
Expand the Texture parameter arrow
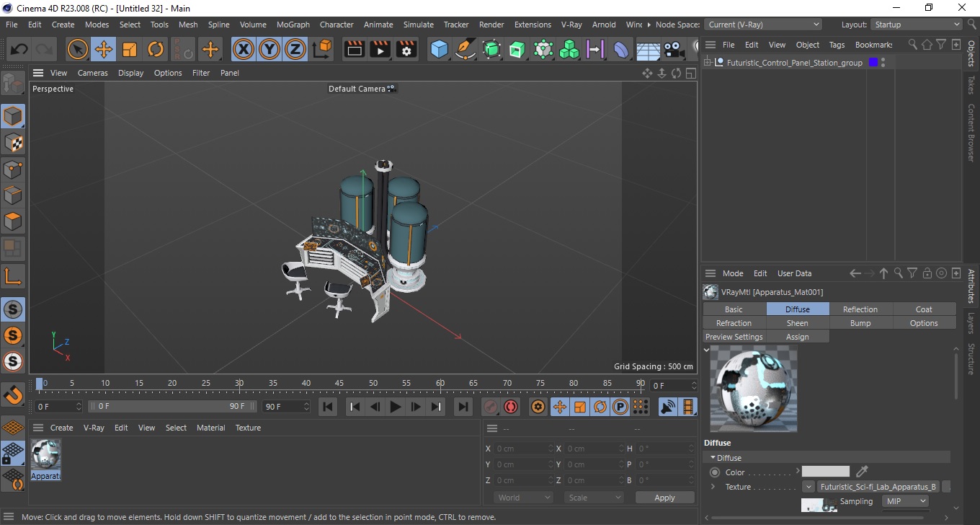click(713, 487)
